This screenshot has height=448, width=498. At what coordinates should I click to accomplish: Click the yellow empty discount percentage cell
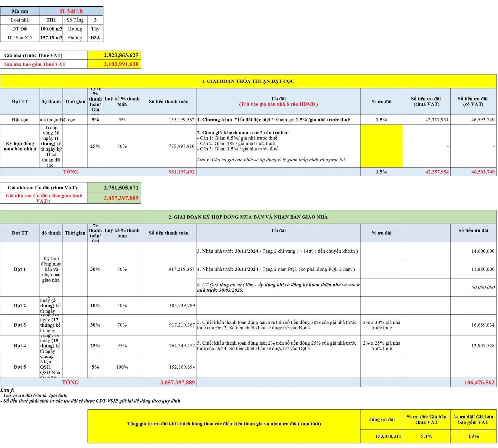pyautogui.click(x=382, y=146)
